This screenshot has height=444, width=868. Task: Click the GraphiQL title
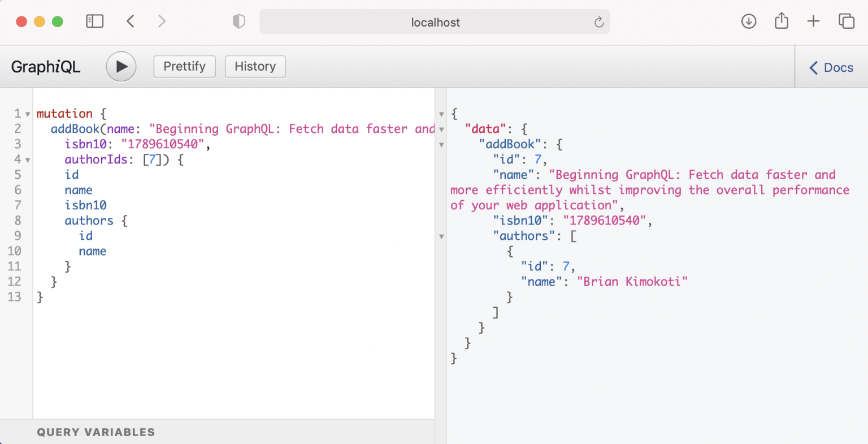tap(46, 67)
